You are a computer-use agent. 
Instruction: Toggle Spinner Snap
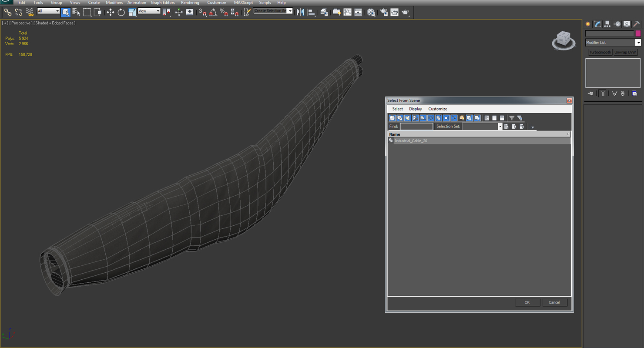(x=235, y=12)
